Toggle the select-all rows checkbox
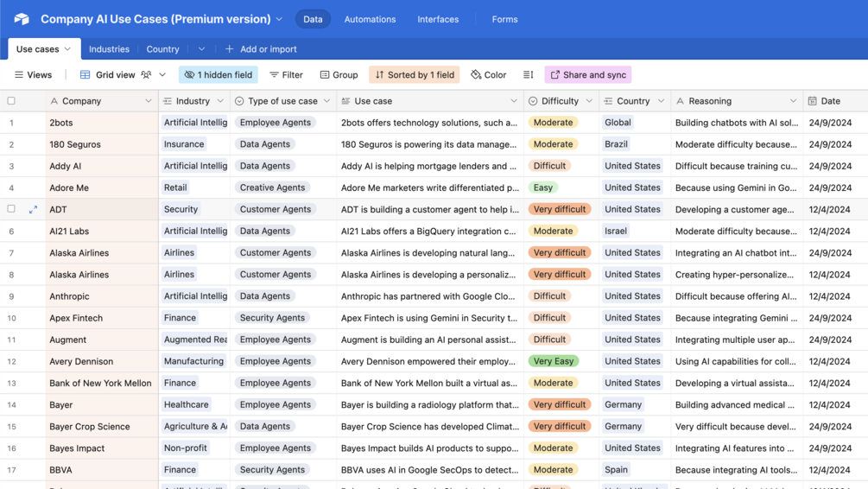This screenshot has width=868, height=489. [x=11, y=101]
